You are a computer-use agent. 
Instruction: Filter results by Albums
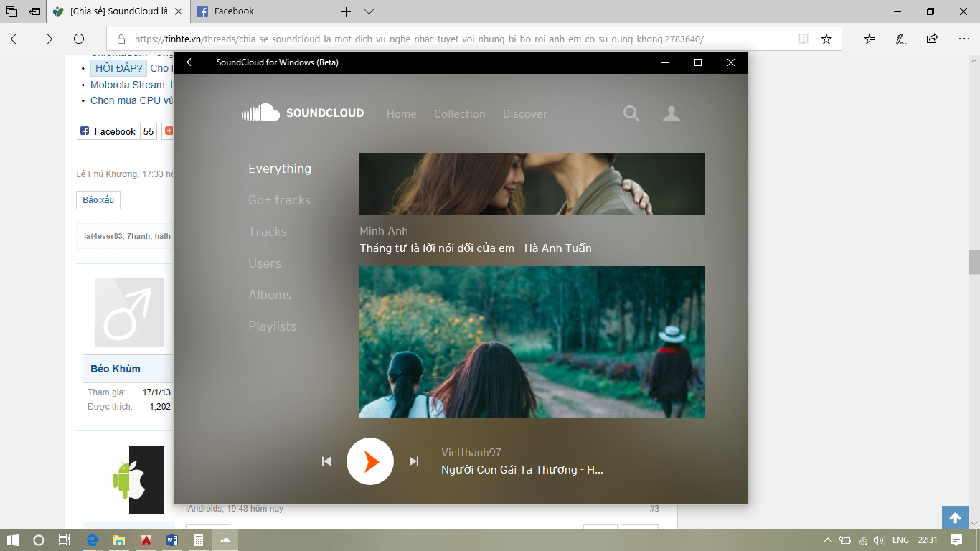(270, 295)
